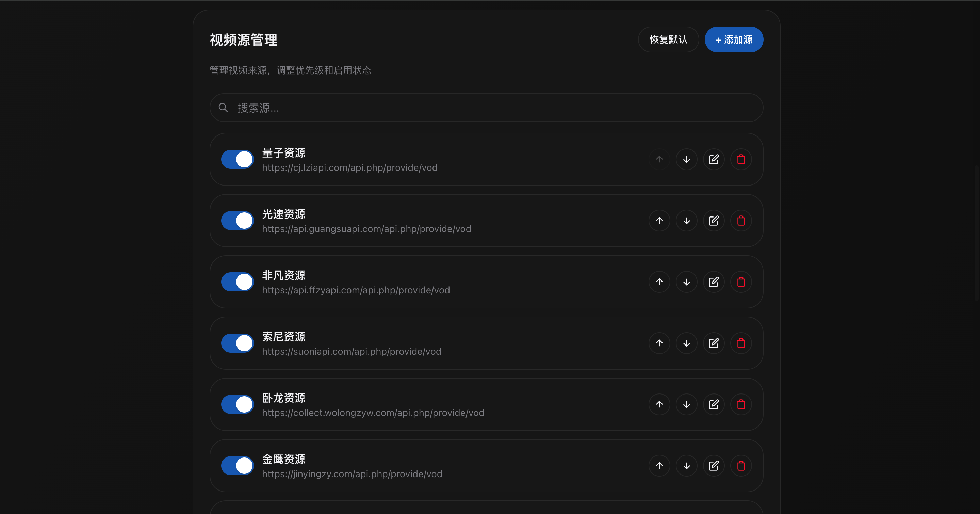The image size is (980, 514).
Task: Delete the 金鹰资源 source
Action: [741, 466]
